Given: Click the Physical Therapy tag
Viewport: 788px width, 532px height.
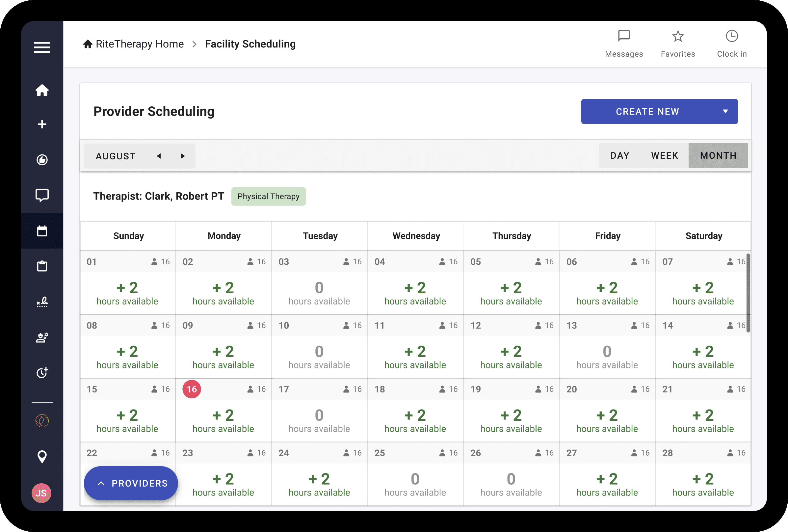Looking at the screenshot, I should pos(268,196).
